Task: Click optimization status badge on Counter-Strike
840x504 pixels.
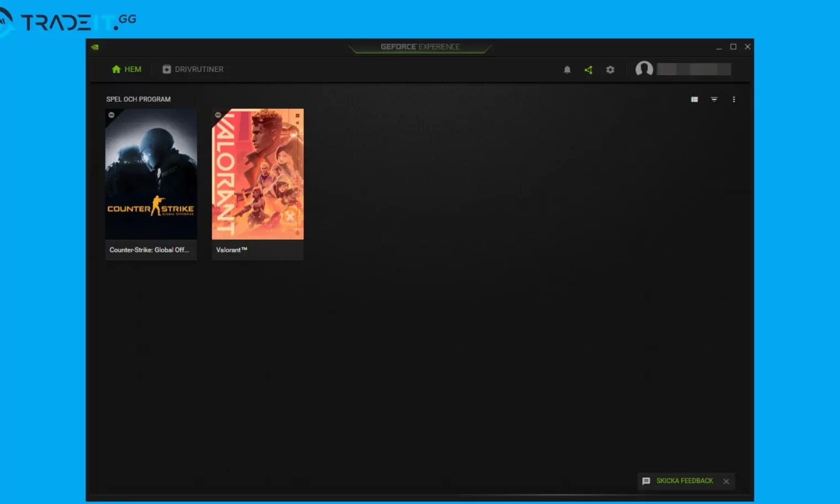Action: 112,115
